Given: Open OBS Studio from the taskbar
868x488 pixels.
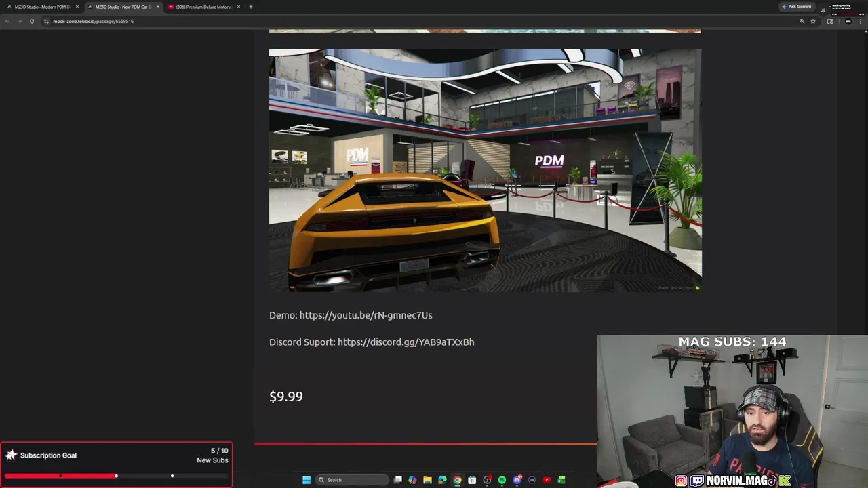Looking at the screenshot, I should pyautogui.click(x=487, y=480).
